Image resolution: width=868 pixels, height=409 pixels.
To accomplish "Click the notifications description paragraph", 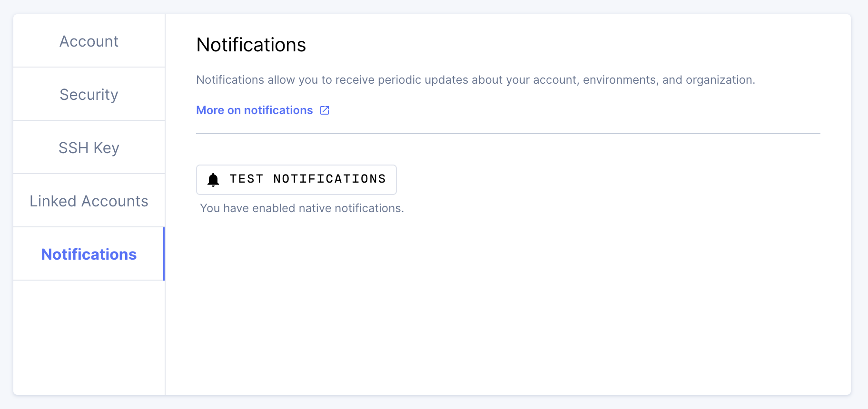I will click(475, 80).
